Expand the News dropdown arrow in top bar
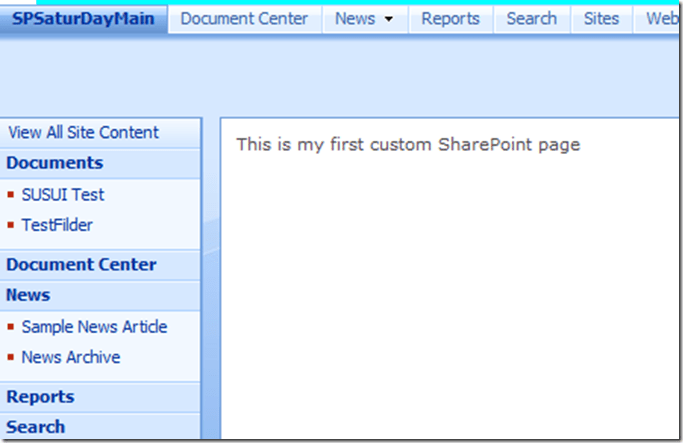The width and height of the screenshot is (683, 443). pyautogui.click(x=388, y=20)
